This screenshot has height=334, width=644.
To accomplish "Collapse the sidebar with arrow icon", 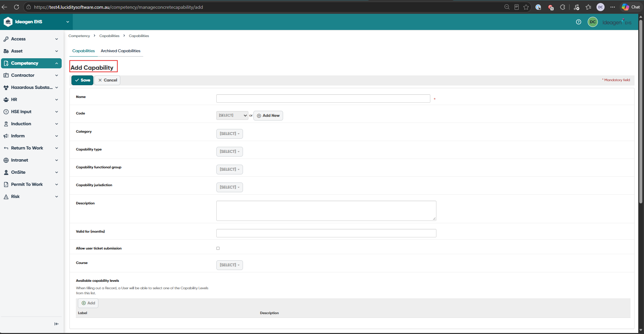I will 56,324.
